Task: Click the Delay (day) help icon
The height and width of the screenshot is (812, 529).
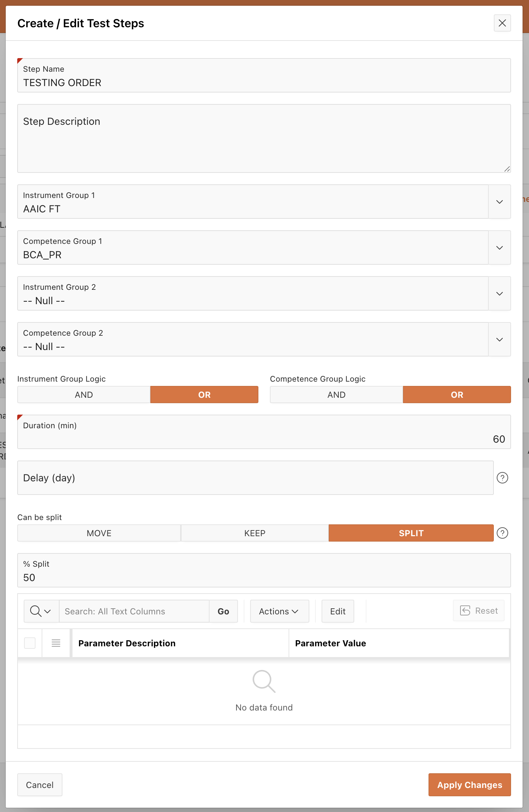Action: [502, 478]
